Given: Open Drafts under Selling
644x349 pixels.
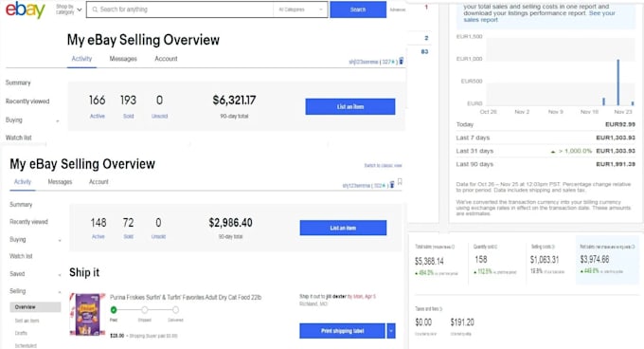Looking at the screenshot, I should pos(21,333).
